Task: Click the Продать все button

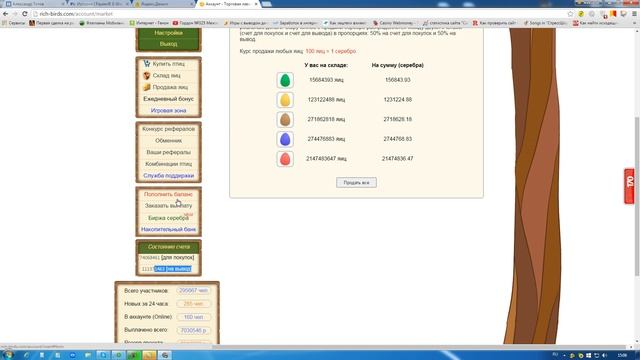Action: tap(356, 182)
